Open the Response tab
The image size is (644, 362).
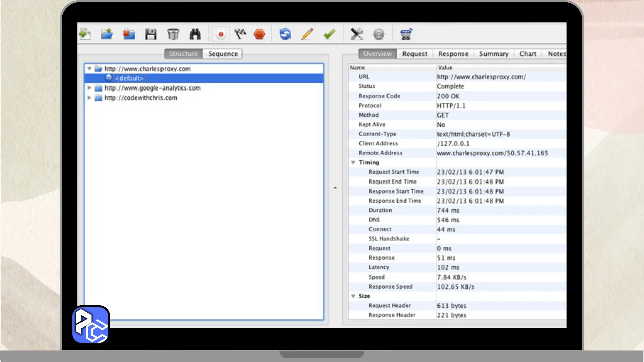pyautogui.click(x=453, y=54)
